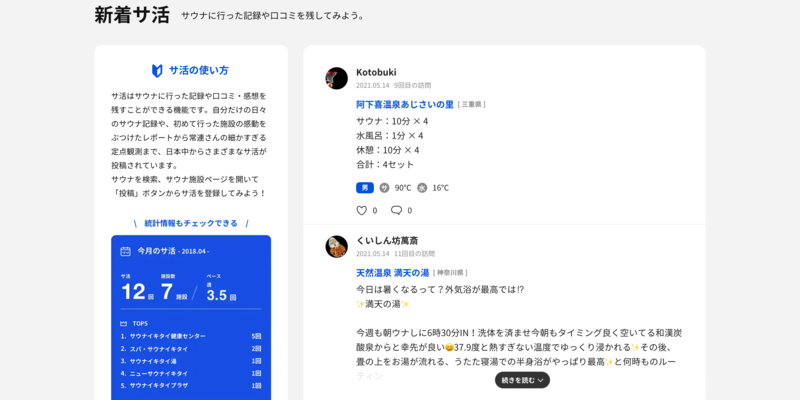Click the calendar icon next to 今月のサ活
This screenshot has height=400, width=800.
(126, 251)
